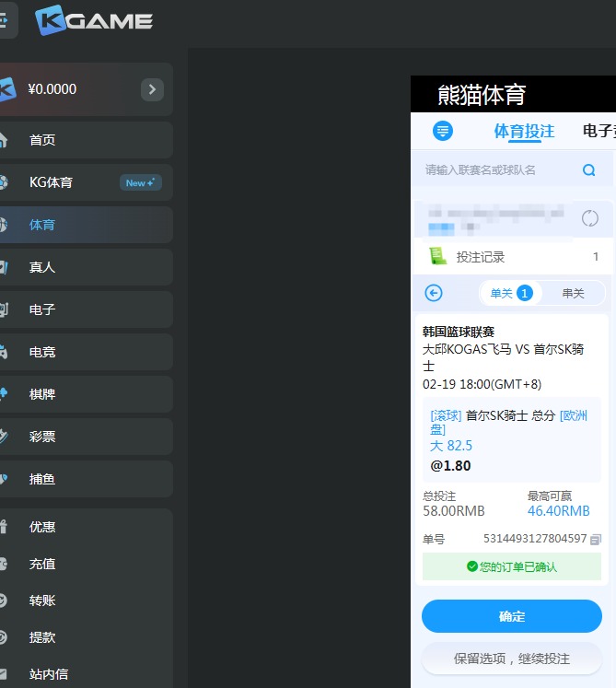The width and height of the screenshot is (616, 688).
Task: Click the 首页 home icon
Action: click(x=3, y=139)
